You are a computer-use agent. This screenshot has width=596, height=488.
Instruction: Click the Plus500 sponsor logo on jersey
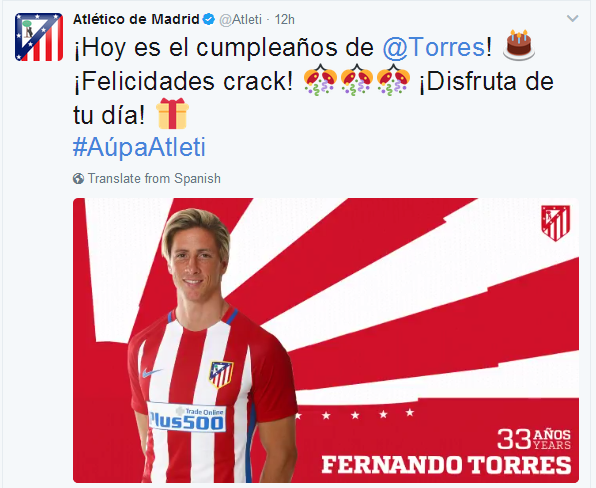187,417
